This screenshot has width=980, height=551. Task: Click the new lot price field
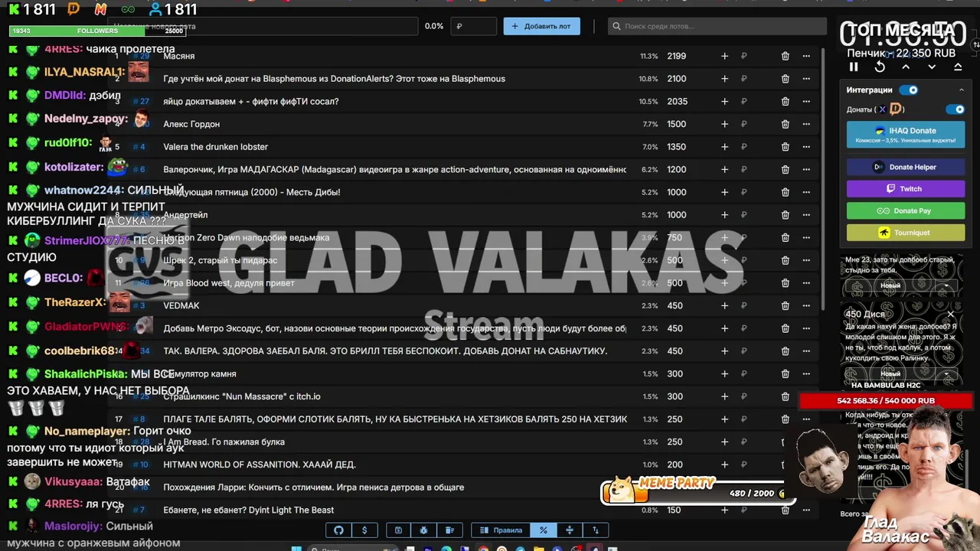coord(473,26)
